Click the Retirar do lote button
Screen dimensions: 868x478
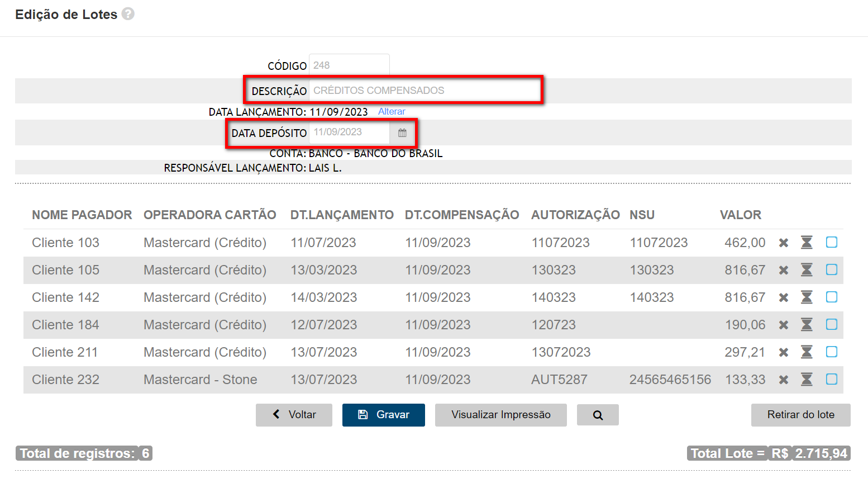(800, 415)
